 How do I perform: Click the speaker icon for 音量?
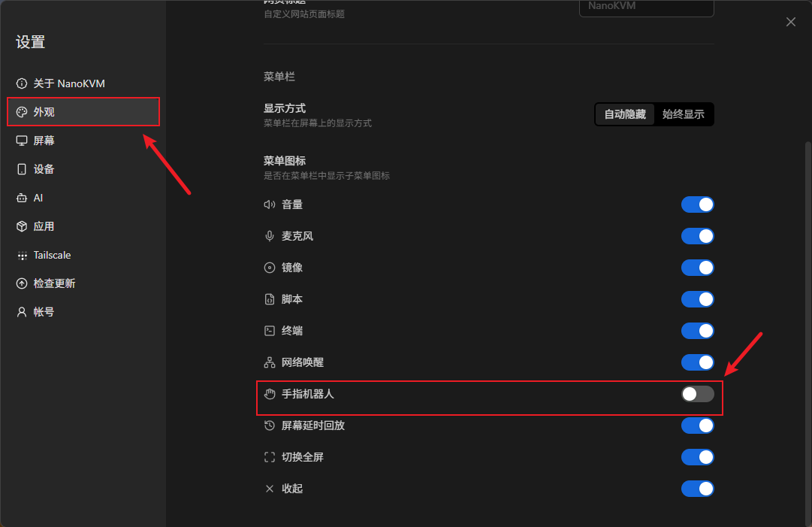pos(269,204)
